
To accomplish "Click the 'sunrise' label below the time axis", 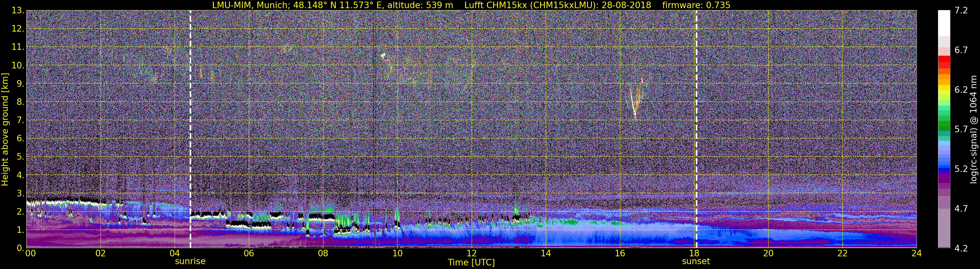I will (x=190, y=262).
